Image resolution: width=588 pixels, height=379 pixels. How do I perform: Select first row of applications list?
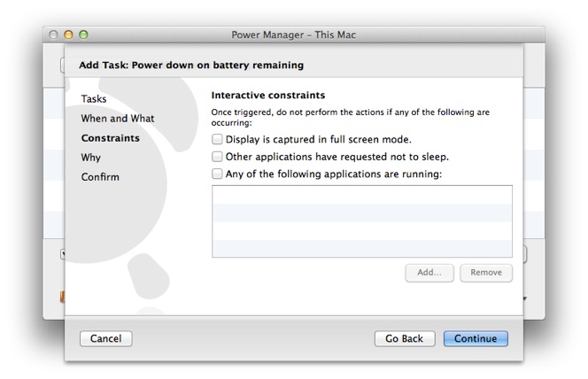tap(362, 195)
